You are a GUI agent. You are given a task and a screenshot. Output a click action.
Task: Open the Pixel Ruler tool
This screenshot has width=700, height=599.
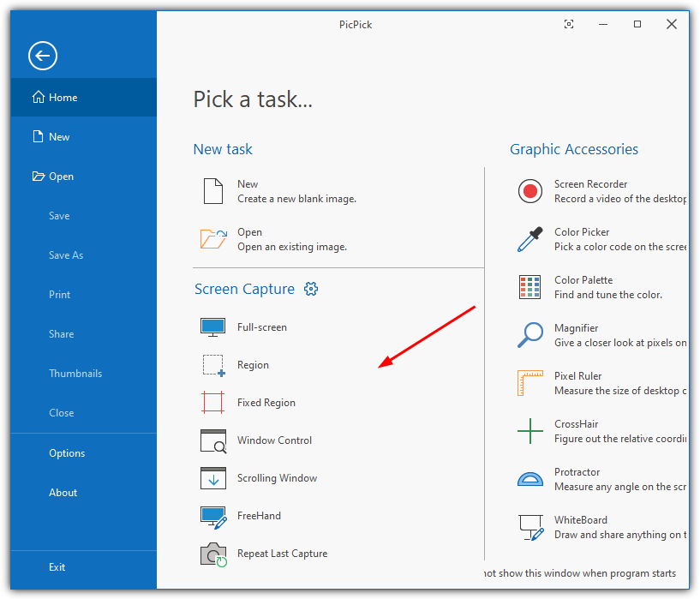[601, 383]
